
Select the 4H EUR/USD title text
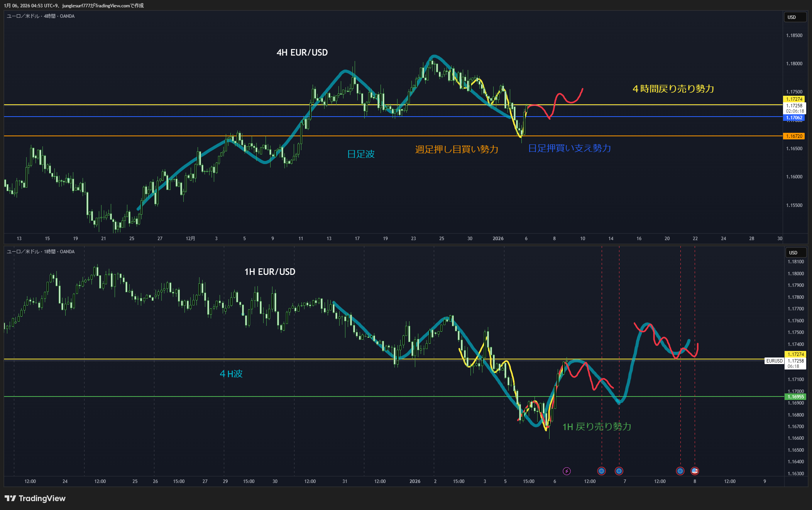[302, 53]
